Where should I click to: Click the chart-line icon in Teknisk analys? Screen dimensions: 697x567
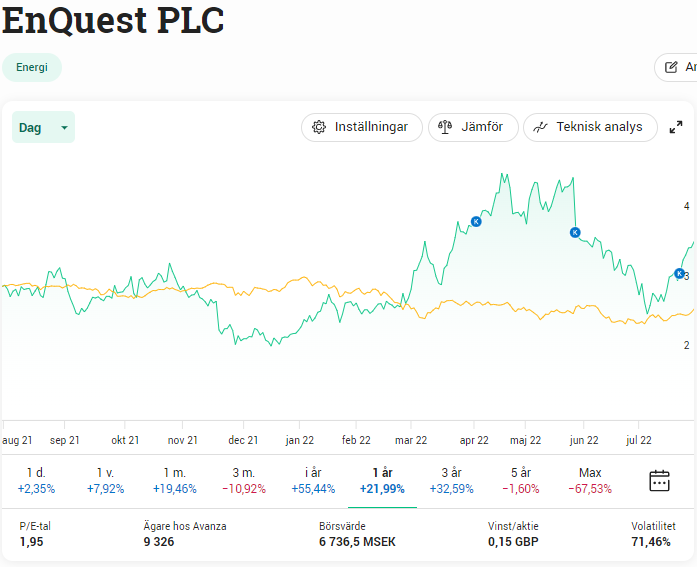540,128
